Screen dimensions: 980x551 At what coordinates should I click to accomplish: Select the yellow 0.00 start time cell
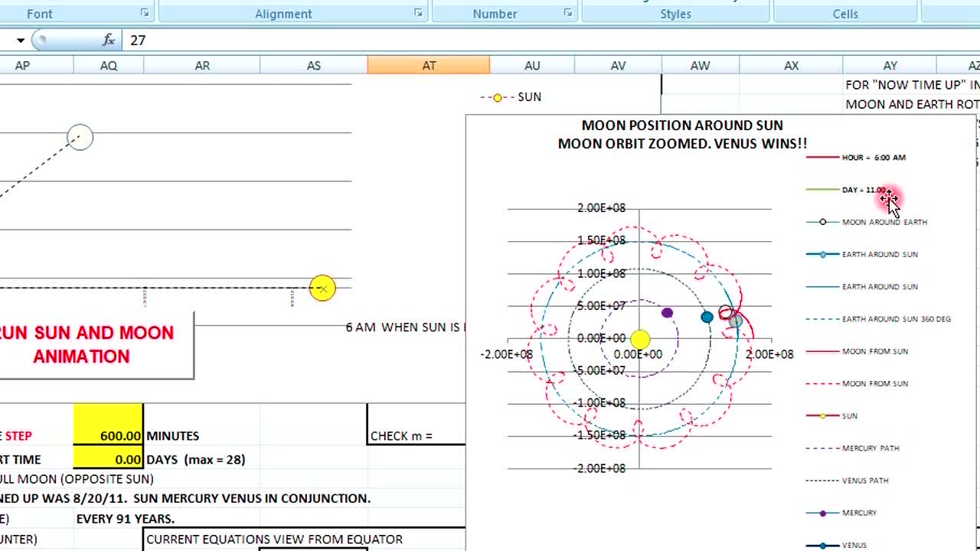pos(109,459)
